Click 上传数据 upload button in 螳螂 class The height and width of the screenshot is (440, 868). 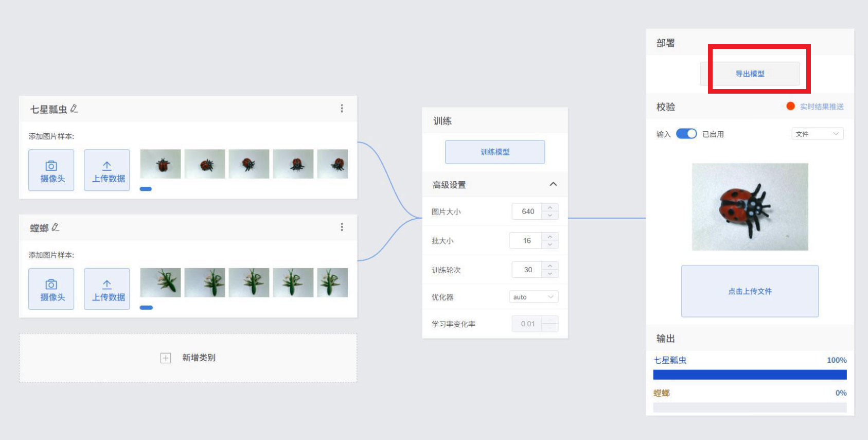(x=107, y=289)
